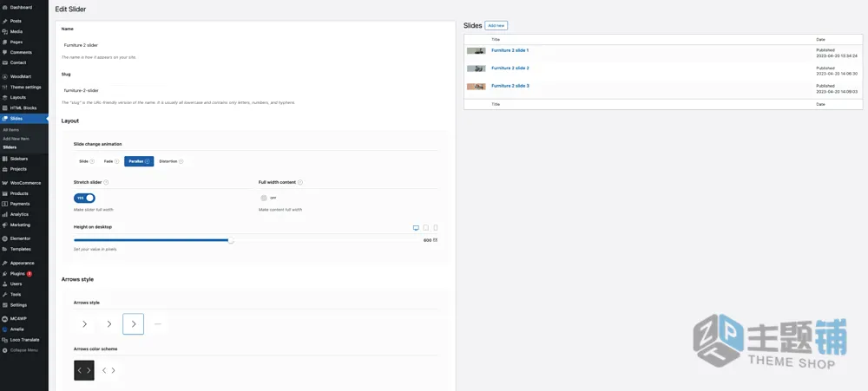Pick the dash (no arrows) style option
This screenshot has width=868, height=391.
click(x=158, y=324)
